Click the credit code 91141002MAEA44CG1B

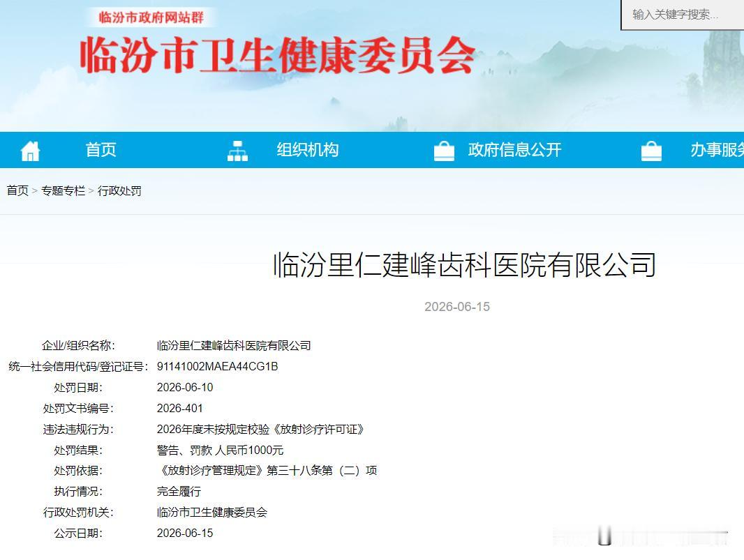click(x=217, y=367)
